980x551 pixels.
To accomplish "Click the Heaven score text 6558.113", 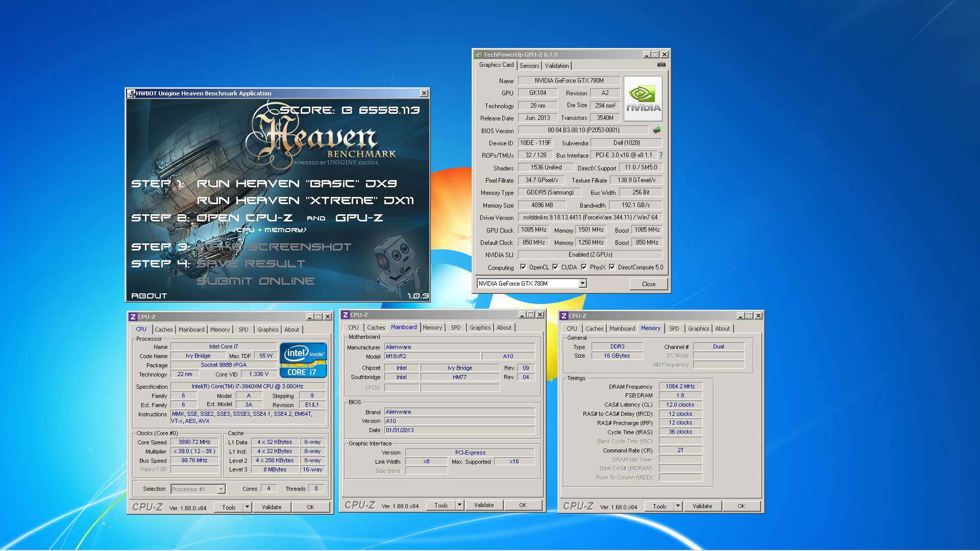I will (x=389, y=110).
